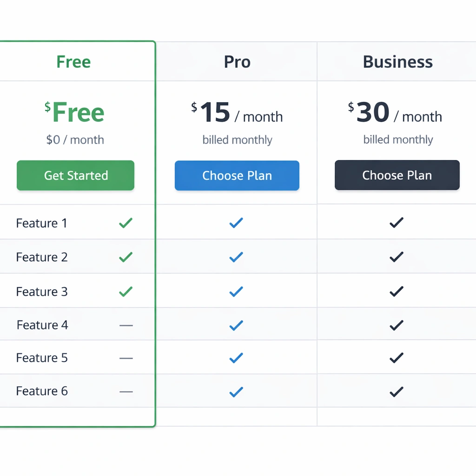This screenshot has width=476, height=476.
Task: Select the Business plan header
Action: point(397,62)
